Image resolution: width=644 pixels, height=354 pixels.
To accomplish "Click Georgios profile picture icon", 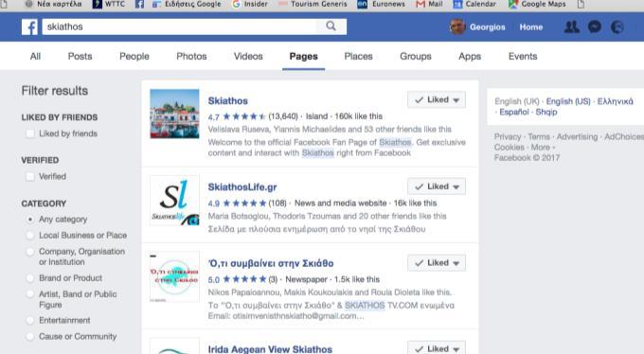I will (457, 27).
